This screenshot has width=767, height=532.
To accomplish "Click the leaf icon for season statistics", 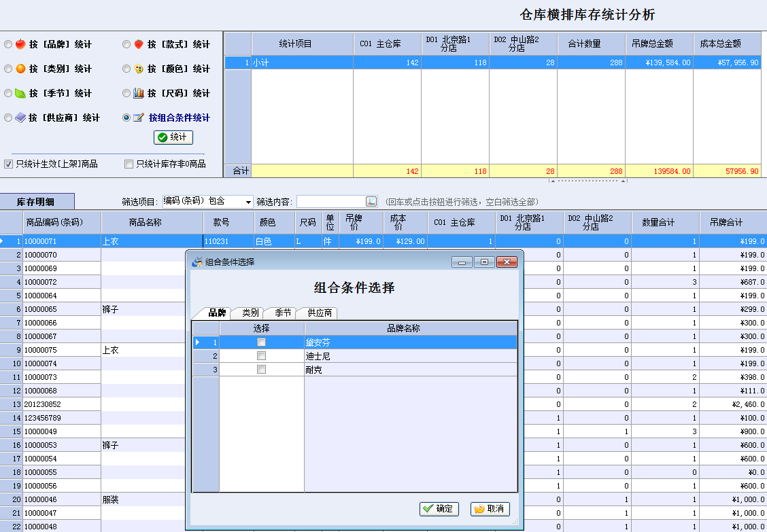I will coord(20,93).
